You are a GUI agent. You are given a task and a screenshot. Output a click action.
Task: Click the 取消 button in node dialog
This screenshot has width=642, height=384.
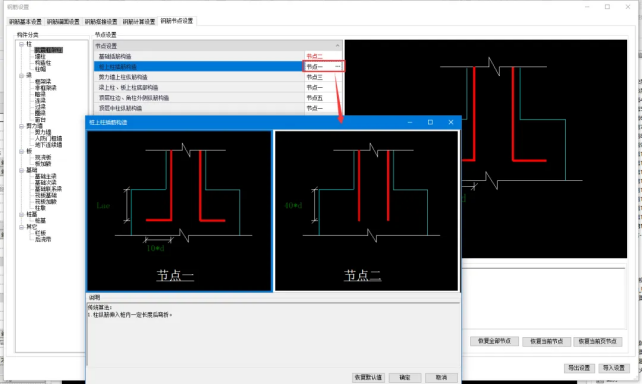click(441, 377)
